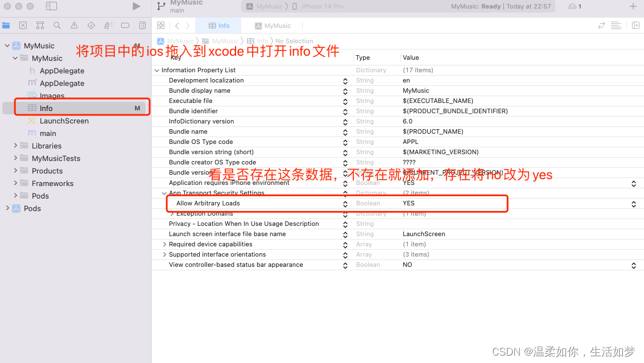Select Privacy Location When In Use row
Screen dimensions: 644x363
coord(398,224)
